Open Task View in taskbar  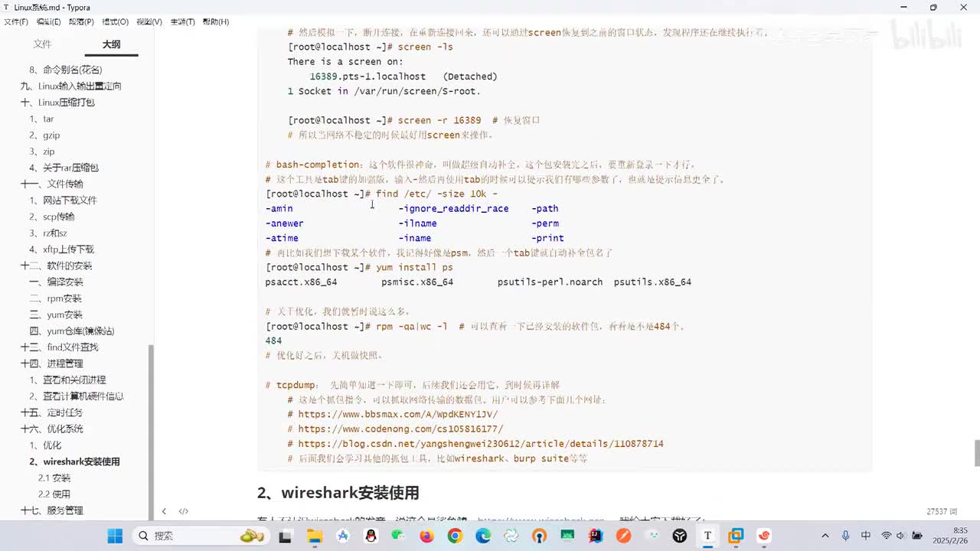[285, 536]
